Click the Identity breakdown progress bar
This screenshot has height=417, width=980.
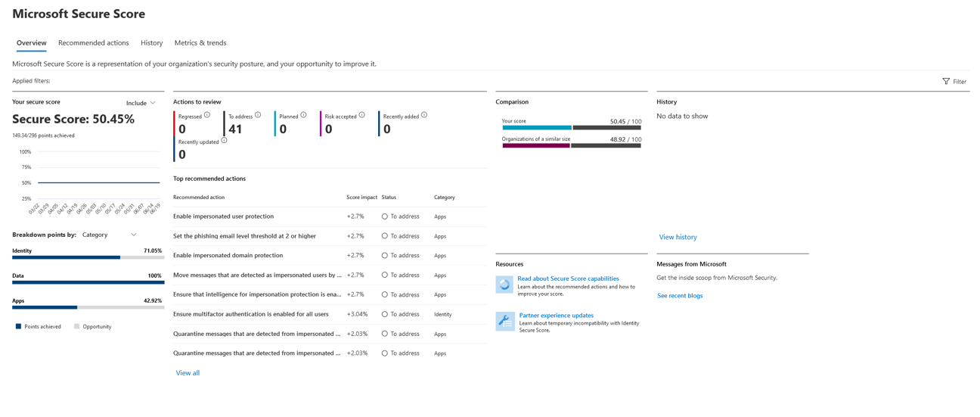tap(88, 257)
